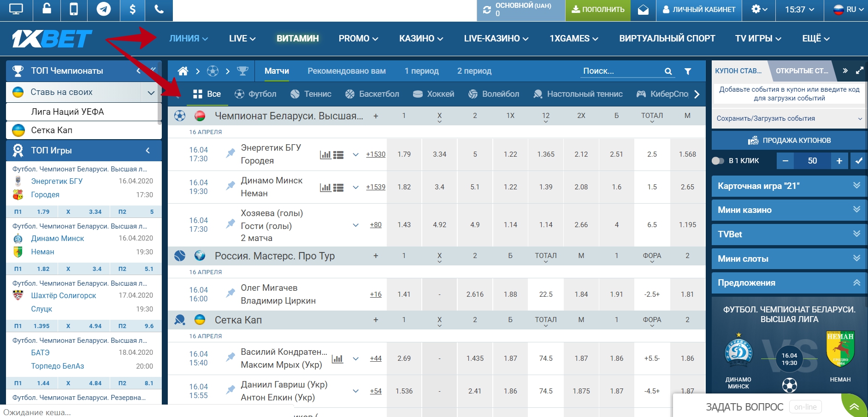Screen dimensions: 868x417
Task: Open the mobile apps phone icon
Action: coord(74,9)
